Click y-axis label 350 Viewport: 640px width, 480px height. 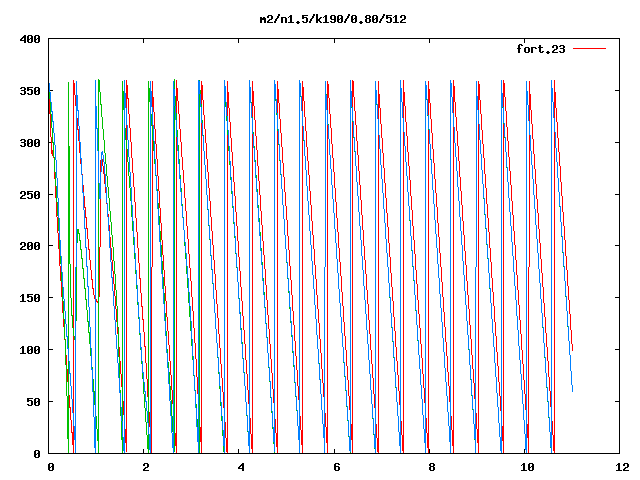point(30,91)
